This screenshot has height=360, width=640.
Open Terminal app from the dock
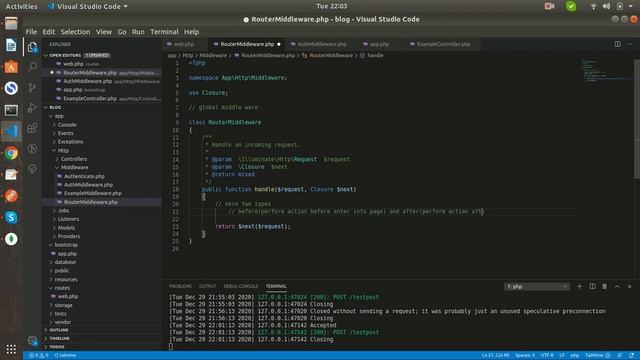point(11,110)
